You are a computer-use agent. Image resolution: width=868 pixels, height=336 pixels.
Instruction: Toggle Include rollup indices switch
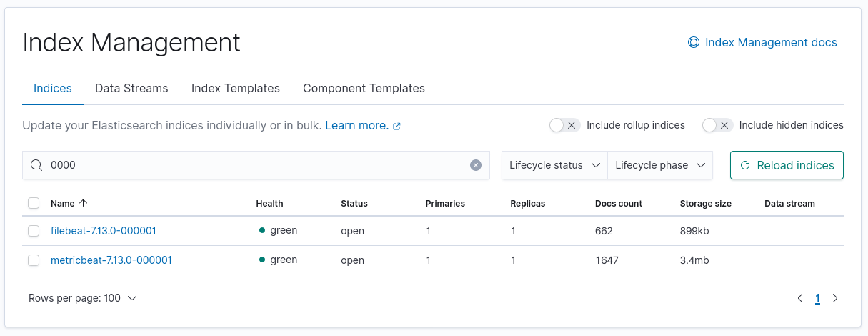tap(564, 125)
